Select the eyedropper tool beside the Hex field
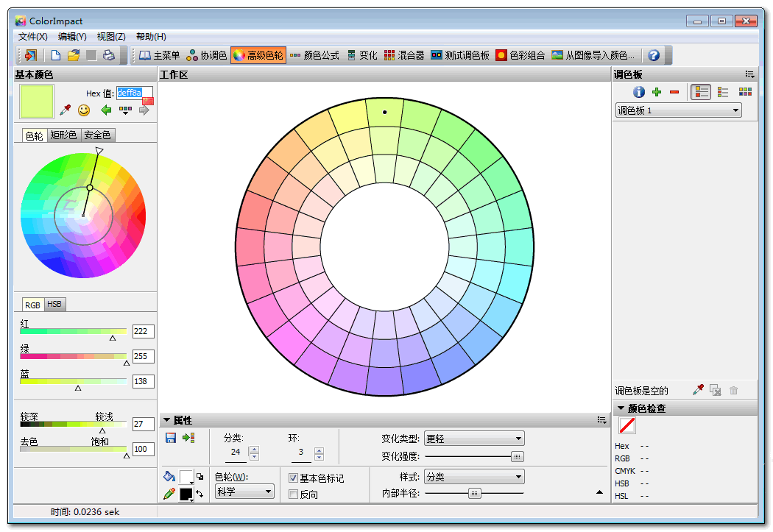Screen dimensions: 773x532 pos(63,111)
